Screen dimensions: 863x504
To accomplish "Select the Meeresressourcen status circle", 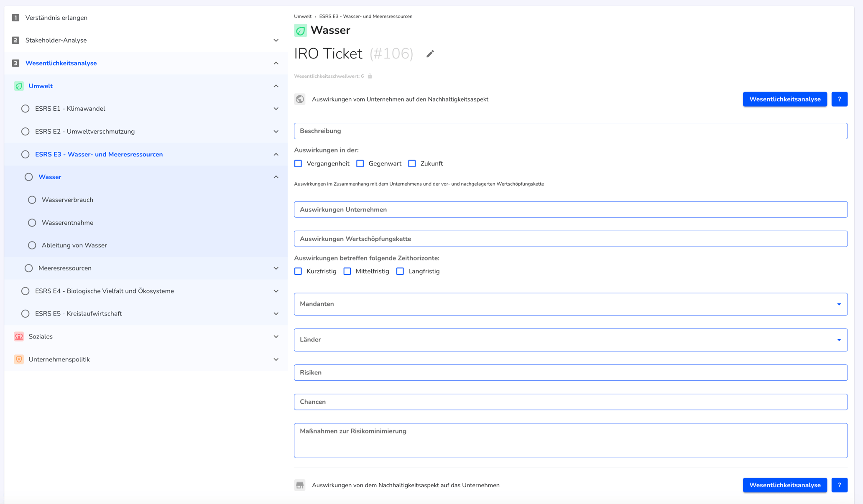I will coord(28,268).
